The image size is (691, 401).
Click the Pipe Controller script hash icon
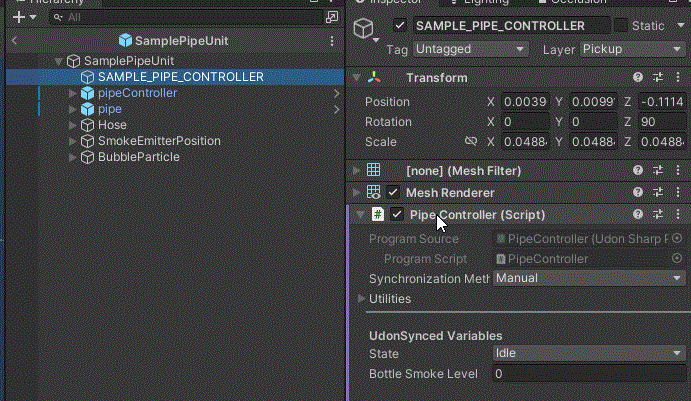coord(378,215)
